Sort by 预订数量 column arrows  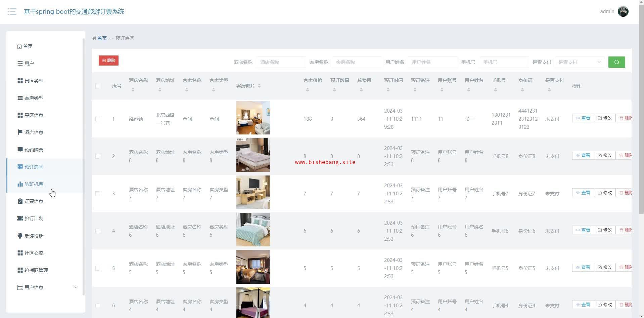[334, 90]
